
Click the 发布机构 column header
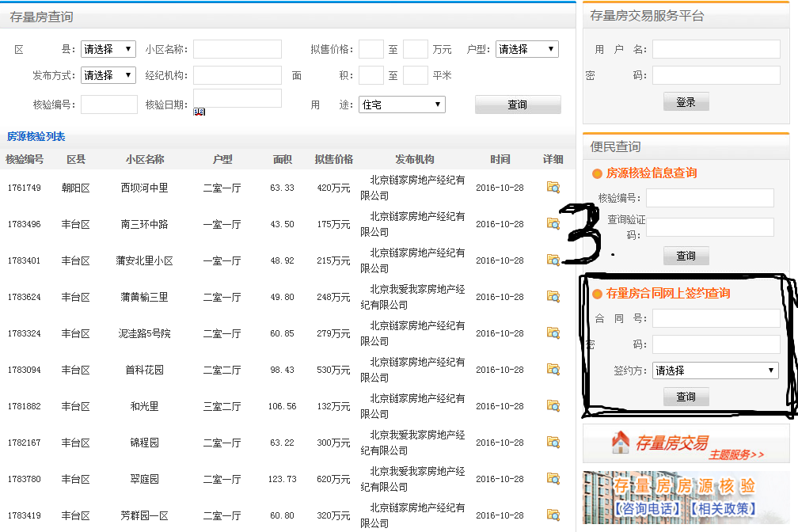414,159
